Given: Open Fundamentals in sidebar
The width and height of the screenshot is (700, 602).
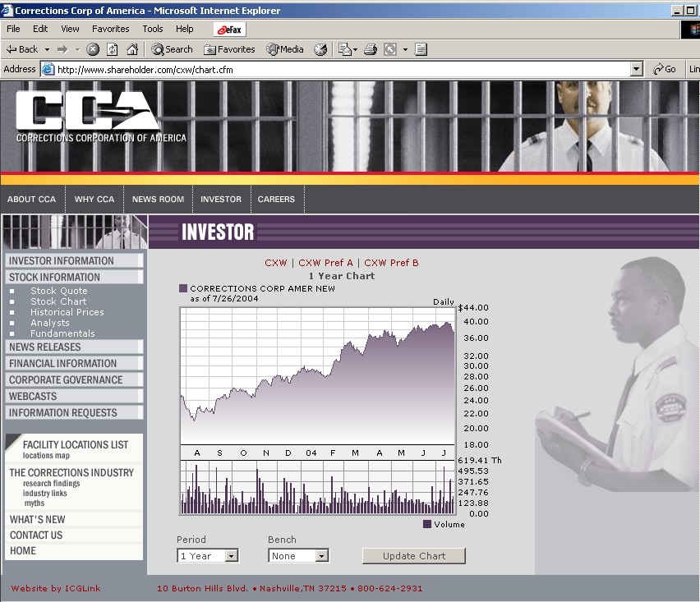Looking at the screenshot, I should point(62,333).
